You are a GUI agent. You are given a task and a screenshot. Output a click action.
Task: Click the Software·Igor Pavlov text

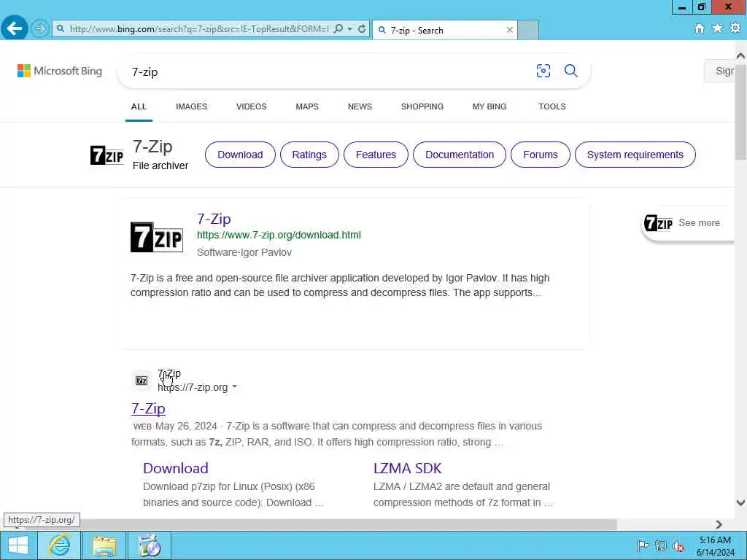244,252
